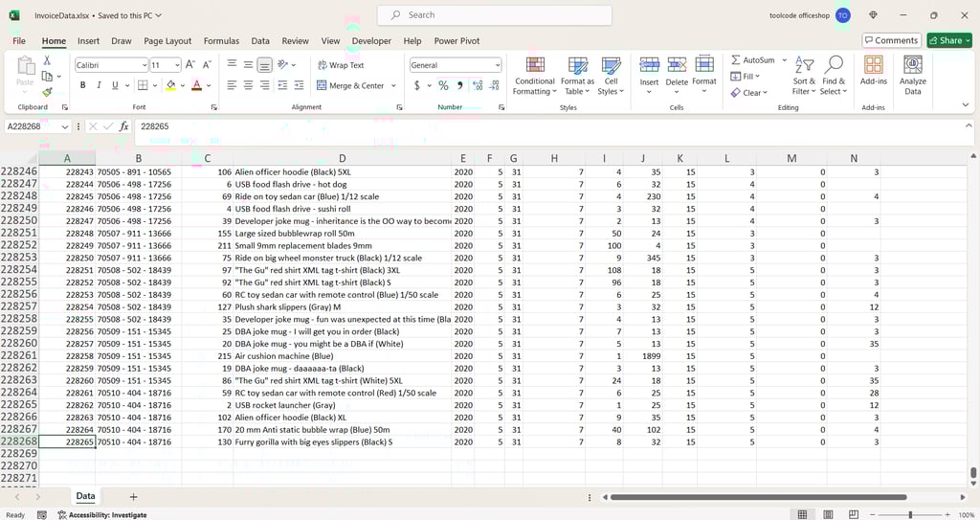Screen dimensions: 980x520
Task: Toggle Wrap Text on the selected cell
Action: (340, 65)
